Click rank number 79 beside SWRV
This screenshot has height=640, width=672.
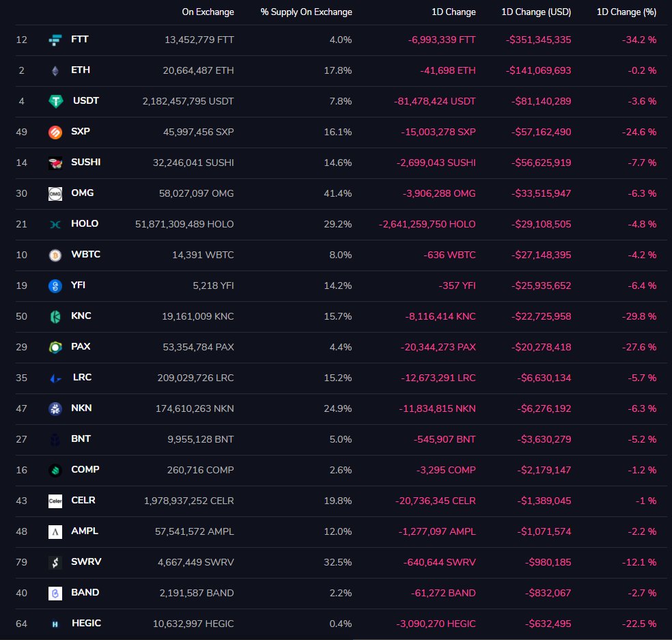(x=21, y=562)
